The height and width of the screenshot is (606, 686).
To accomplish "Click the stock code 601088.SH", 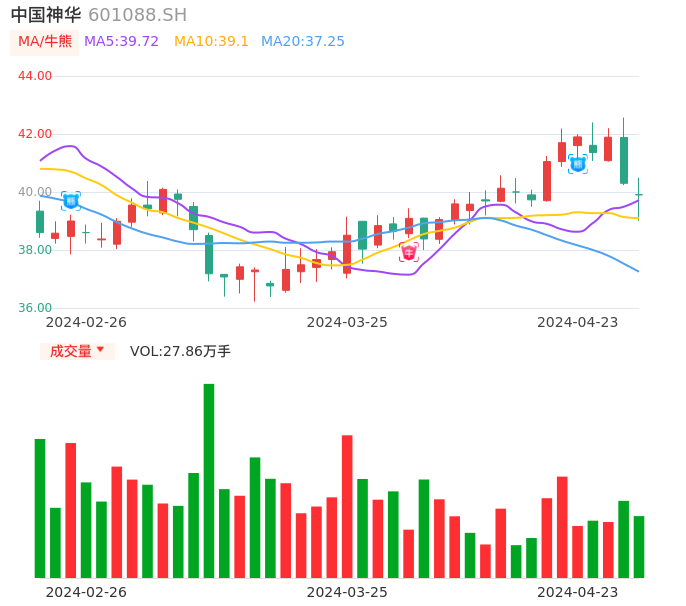I will pos(137,15).
